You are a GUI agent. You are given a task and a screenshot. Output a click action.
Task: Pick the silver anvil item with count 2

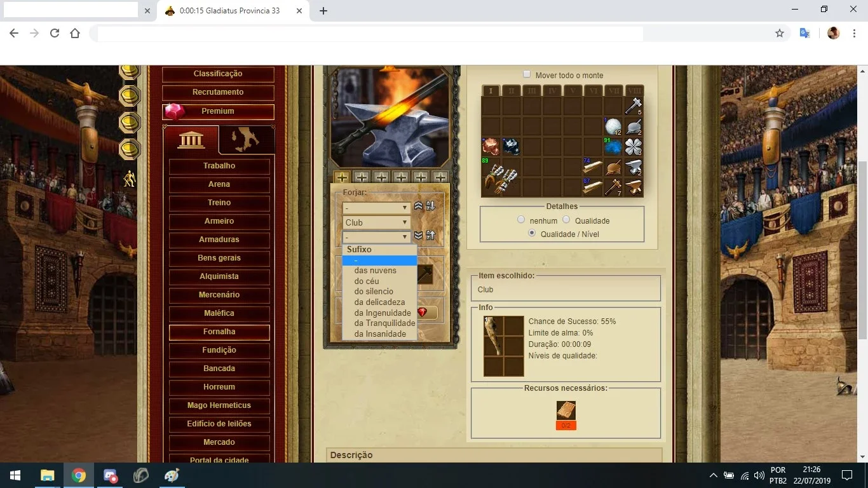pyautogui.click(x=633, y=167)
